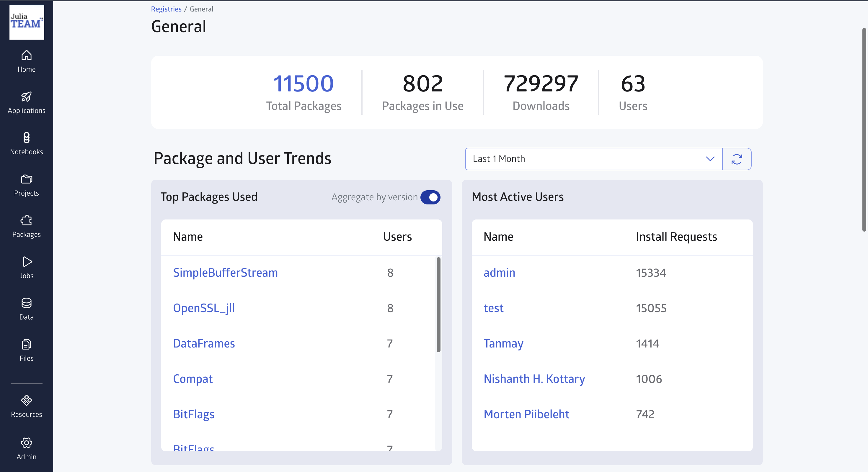This screenshot has width=868, height=472.
Task: Open Admin gear icon
Action: pos(27,443)
